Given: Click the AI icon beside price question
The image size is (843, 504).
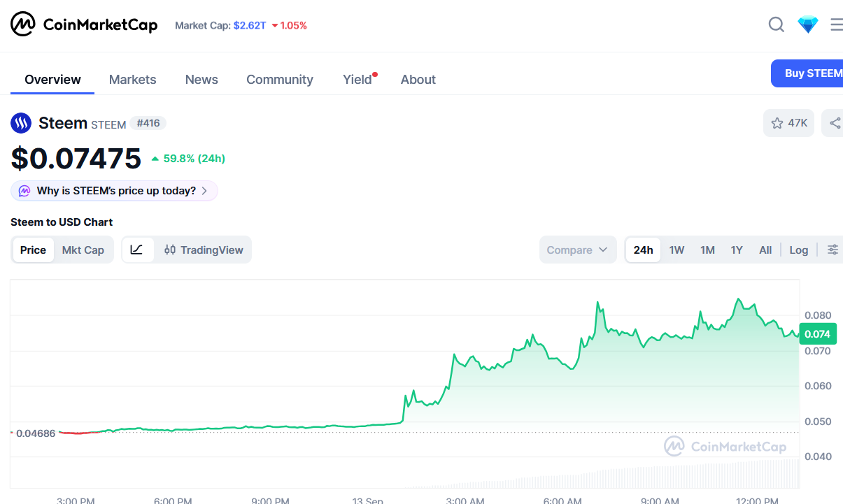Looking at the screenshot, I should tap(24, 191).
